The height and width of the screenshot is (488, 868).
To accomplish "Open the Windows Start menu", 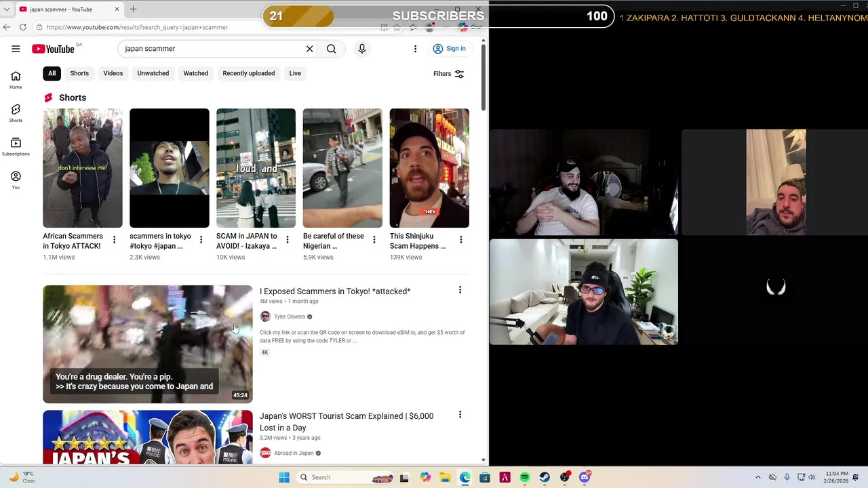I will pyautogui.click(x=284, y=477).
